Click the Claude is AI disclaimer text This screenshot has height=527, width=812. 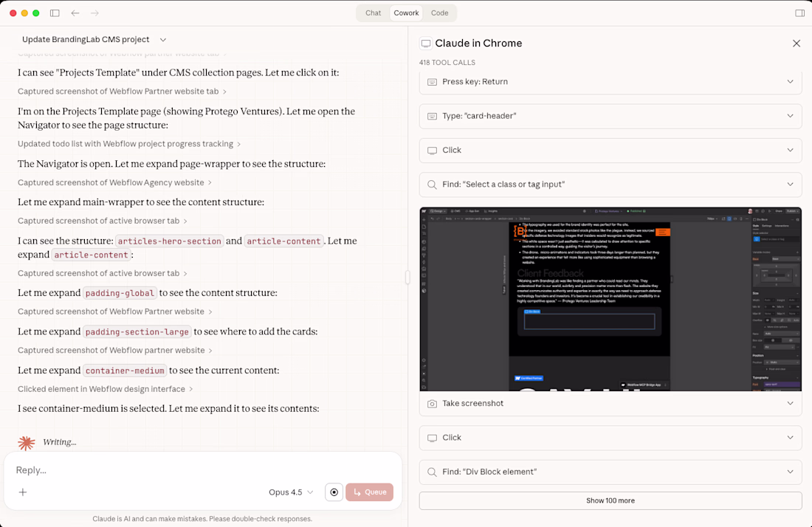point(202,519)
